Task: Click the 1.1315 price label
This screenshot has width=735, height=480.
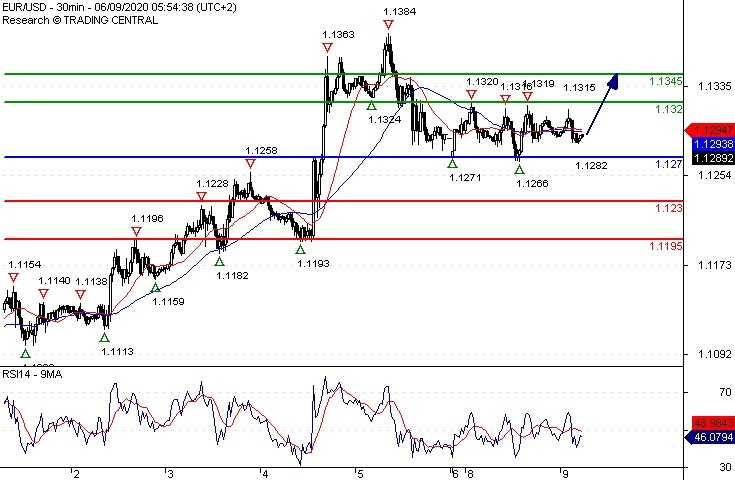Action: click(579, 87)
